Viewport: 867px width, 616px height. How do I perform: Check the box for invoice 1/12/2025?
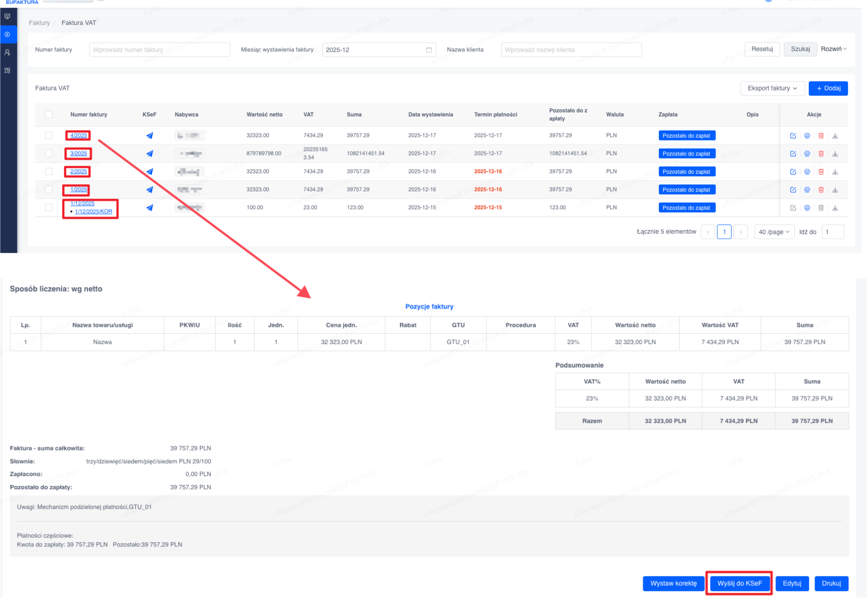pyautogui.click(x=49, y=207)
